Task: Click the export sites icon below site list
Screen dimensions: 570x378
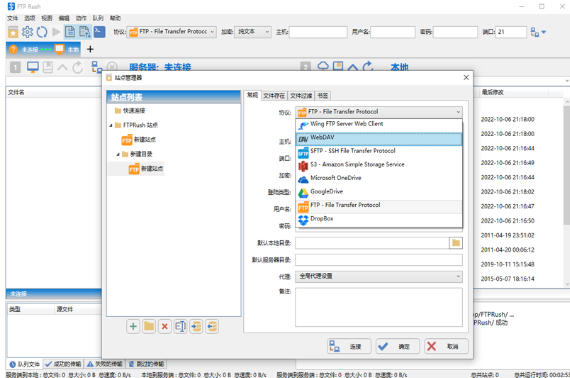Action: pos(212,326)
